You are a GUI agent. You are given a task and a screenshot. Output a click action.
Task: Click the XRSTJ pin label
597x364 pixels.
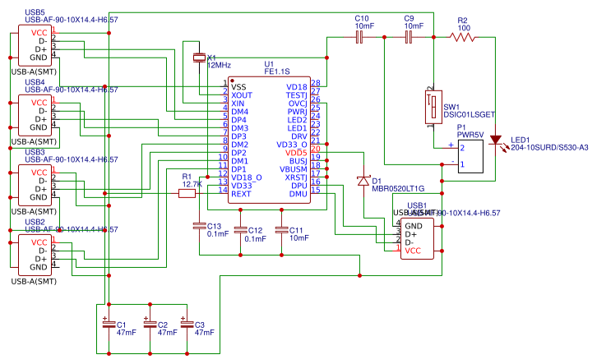click(296, 177)
